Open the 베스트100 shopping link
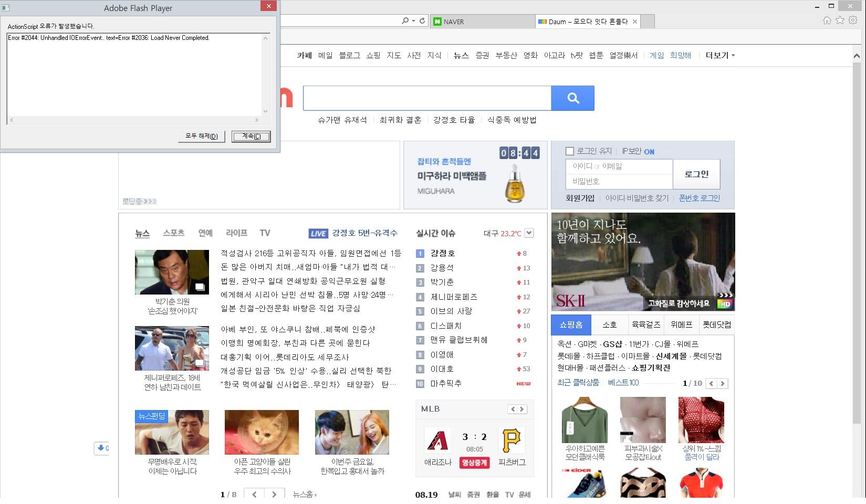866x504 pixels. pos(623,383)
